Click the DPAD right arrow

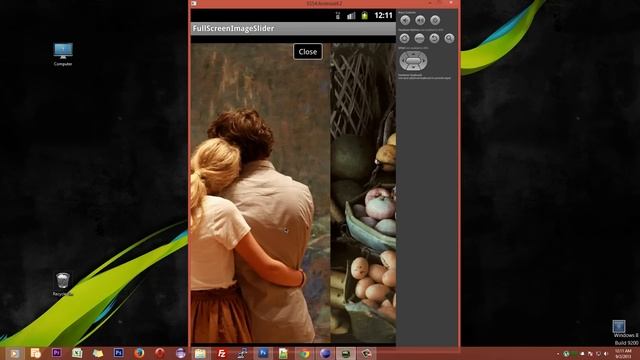coord(423,61)
